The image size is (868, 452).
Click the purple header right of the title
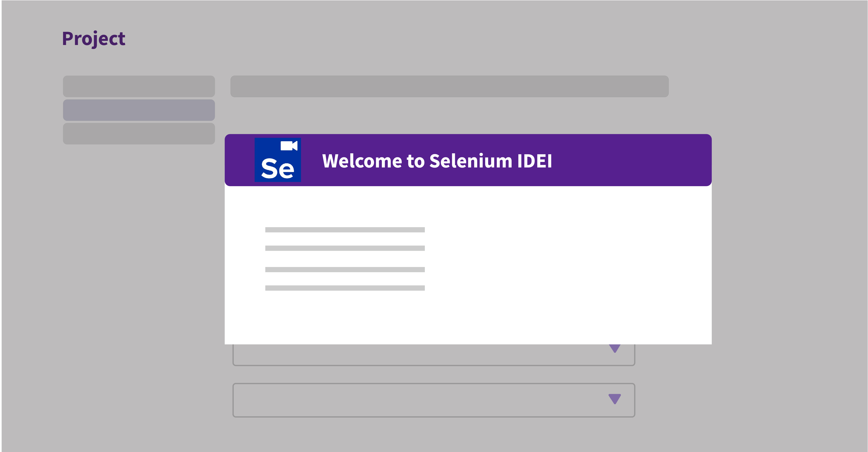pos(633,160)
